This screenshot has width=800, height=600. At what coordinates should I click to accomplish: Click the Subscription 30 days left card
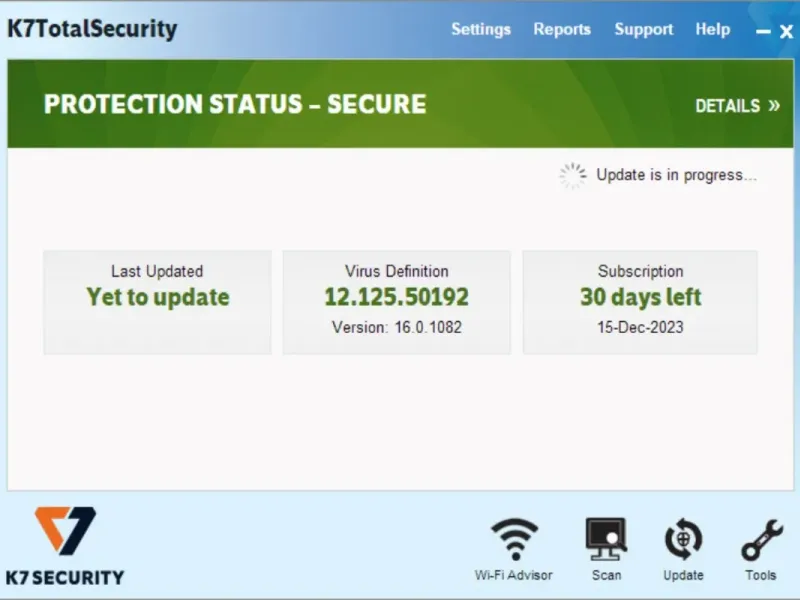click(x=640, y=302)
